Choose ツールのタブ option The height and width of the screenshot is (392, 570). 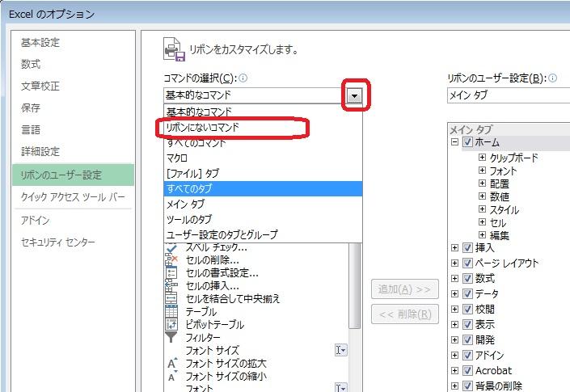[x=264, y=219]
